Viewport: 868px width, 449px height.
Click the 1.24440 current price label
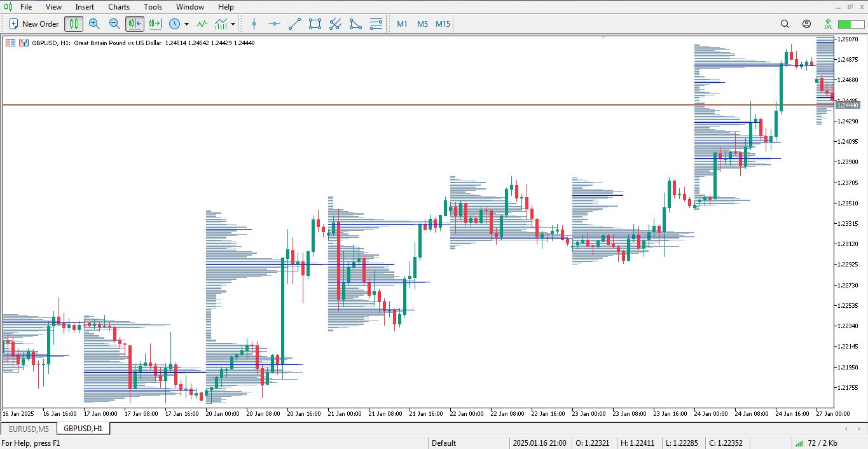[848, 105]
